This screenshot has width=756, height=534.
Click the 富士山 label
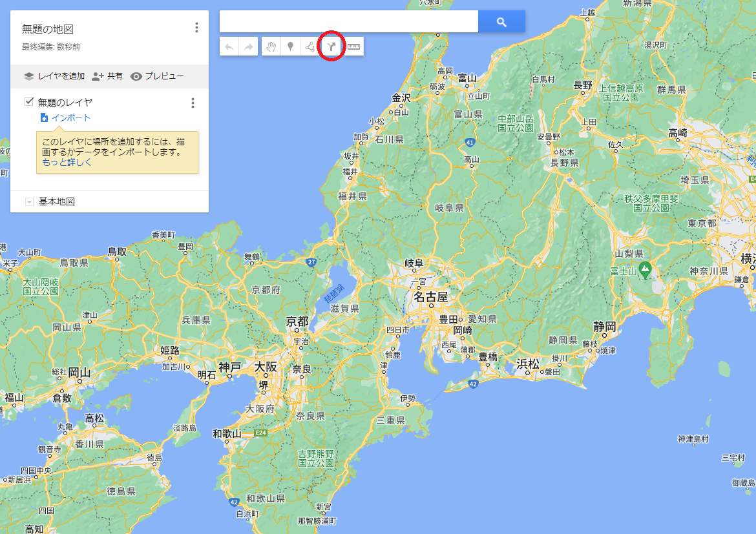pos(624,271)
